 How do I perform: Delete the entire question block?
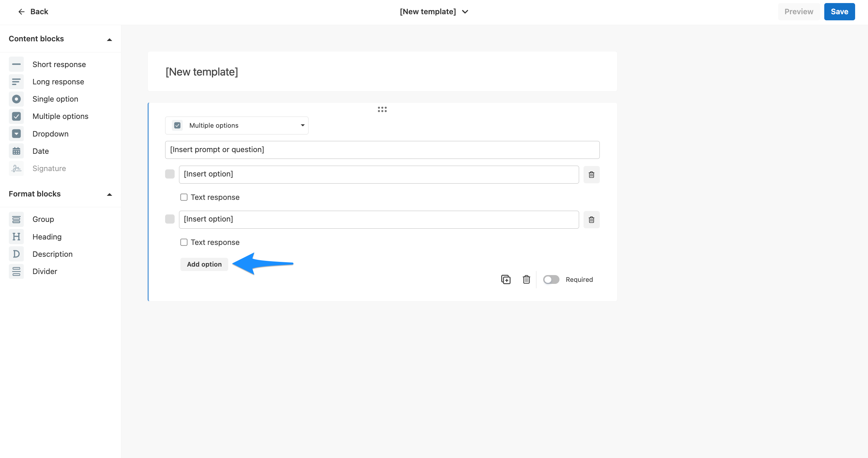click(526, 279)
